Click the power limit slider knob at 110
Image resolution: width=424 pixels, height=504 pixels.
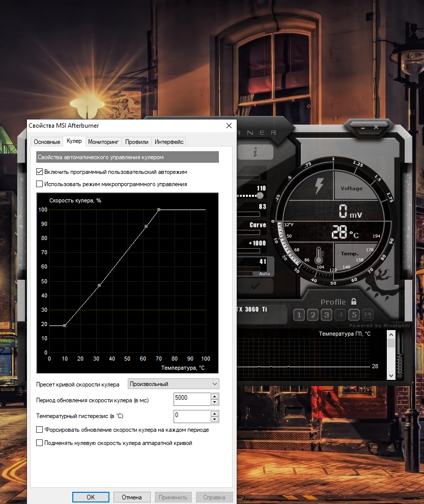[260, 195]
